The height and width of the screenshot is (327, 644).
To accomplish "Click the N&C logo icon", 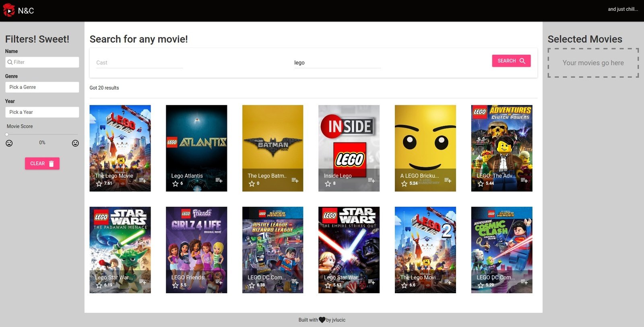I will (9, 10).
